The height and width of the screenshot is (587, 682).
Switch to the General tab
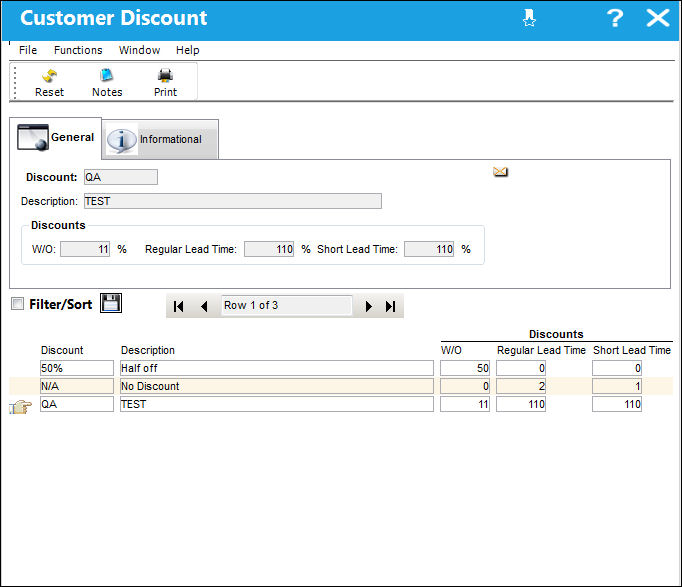click(x=56, y=137)
